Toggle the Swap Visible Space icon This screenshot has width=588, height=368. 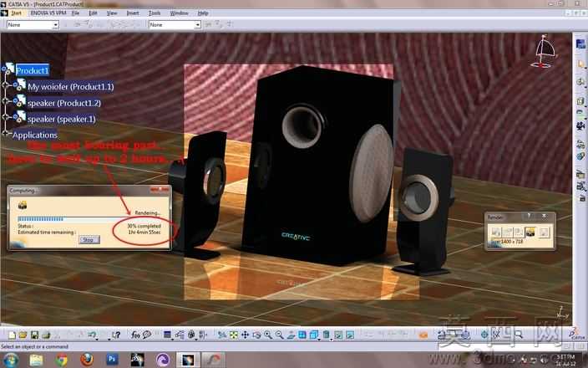point(350,335)
